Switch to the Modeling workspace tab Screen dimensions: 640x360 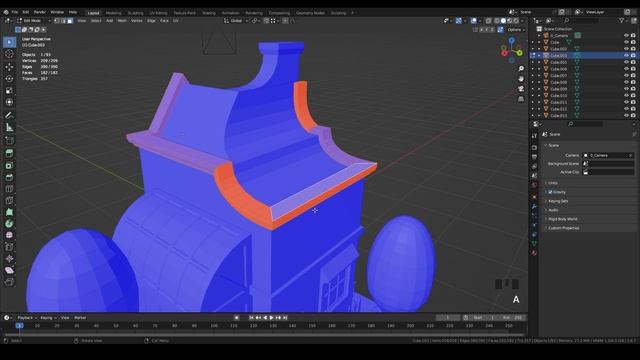113,13
